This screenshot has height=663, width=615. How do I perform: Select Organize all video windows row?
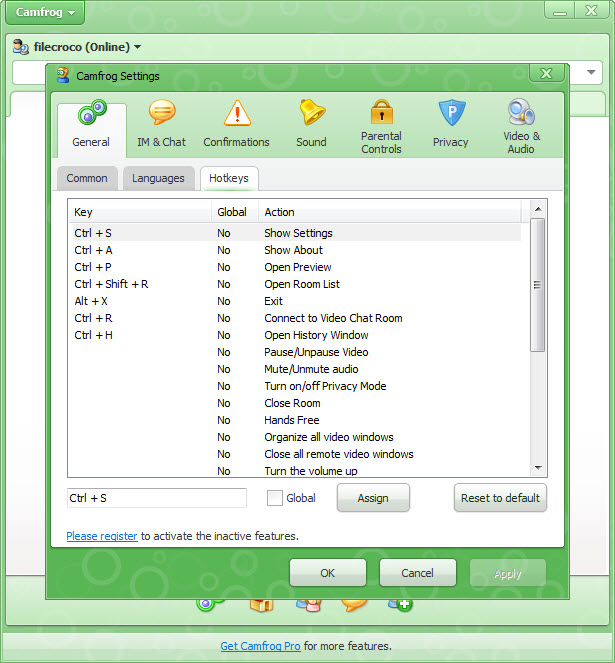pos(295,437)
